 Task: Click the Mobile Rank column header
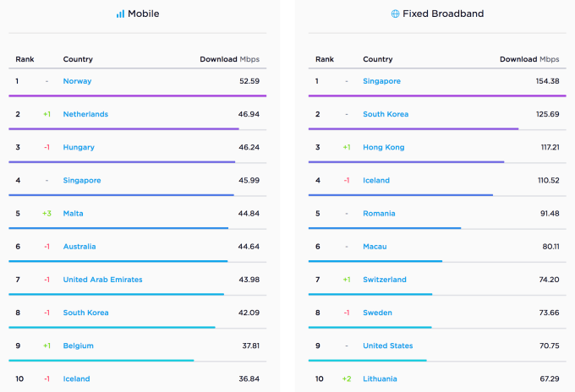[24, 59]
